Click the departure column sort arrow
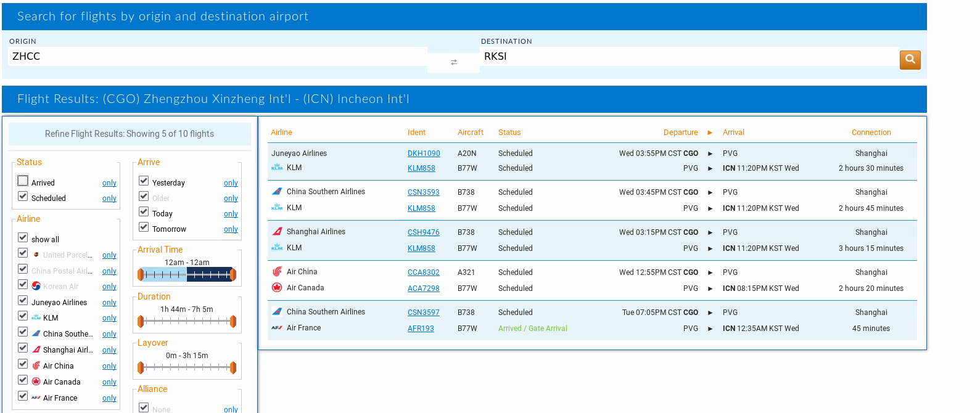The width and height of the screenshot is (980, 413). pos(710,133)
